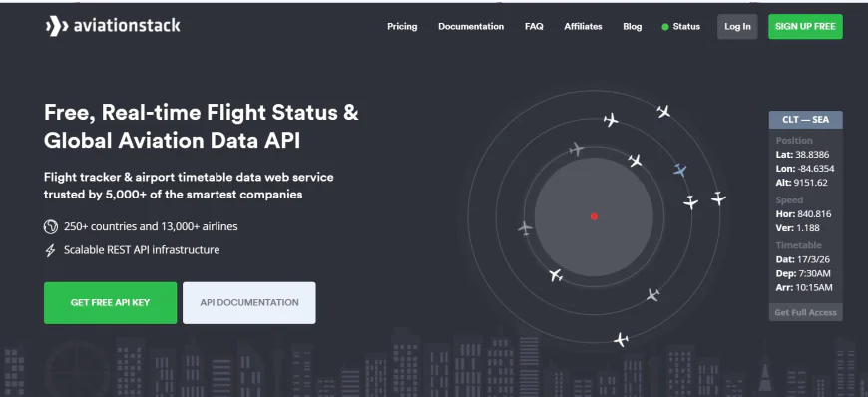Click the Alt: 9151.62 value
This screenshot has width=868, height=397.
click(x=802, y=183)
